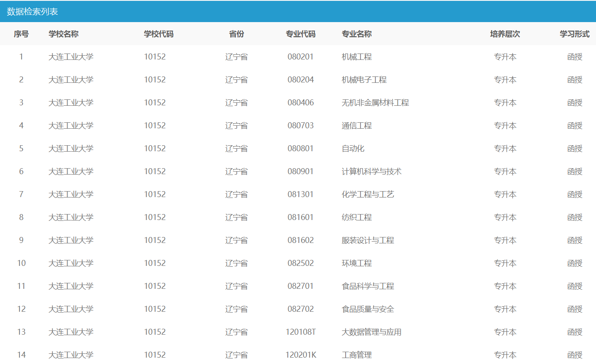Click major code 120108T
This screenshot has height=364, width=596.
(301, 332)
